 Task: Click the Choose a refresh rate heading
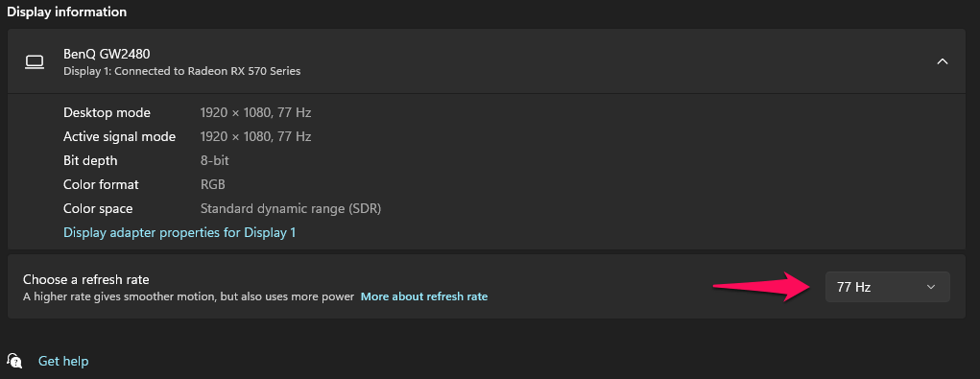click(x=86, y=280)
